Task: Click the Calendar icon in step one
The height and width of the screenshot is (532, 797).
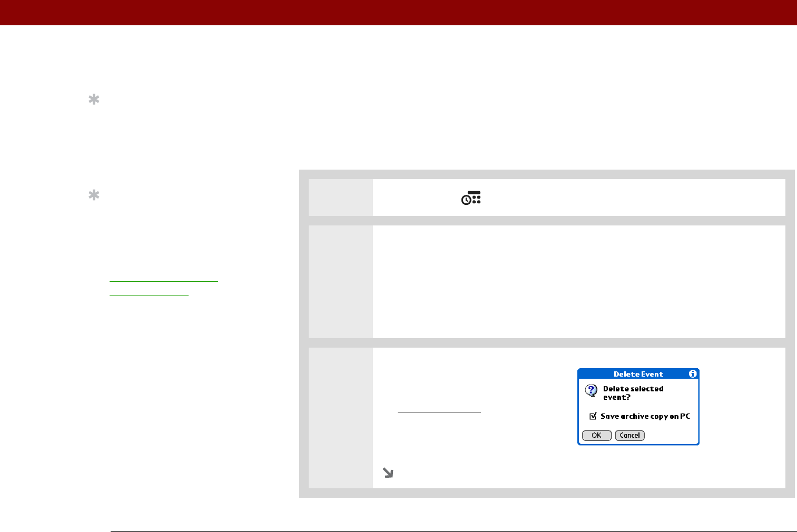Action: [471, 198]
